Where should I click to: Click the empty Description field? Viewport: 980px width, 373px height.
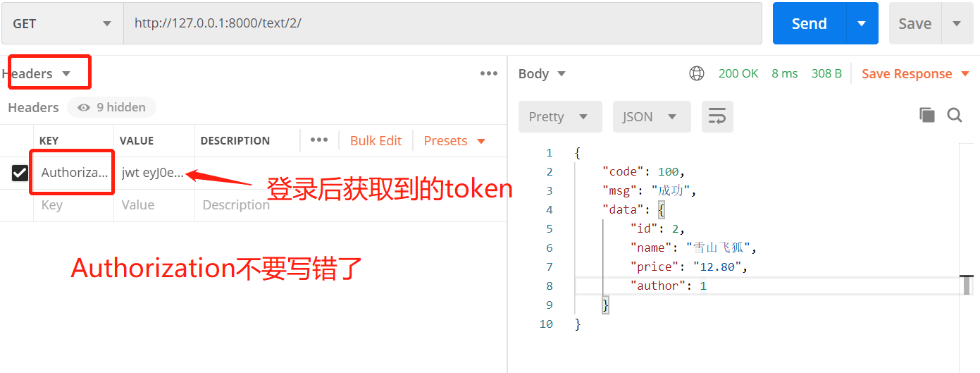350,205
